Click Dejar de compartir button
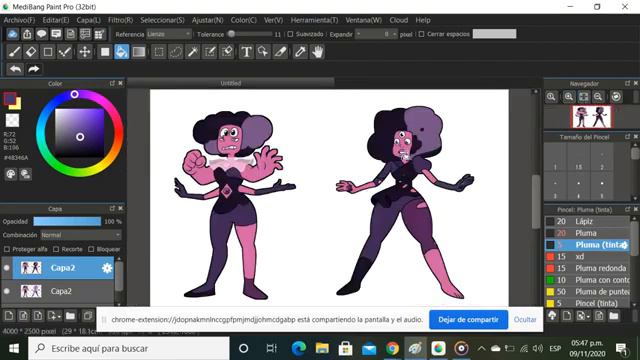The width and height of the screenshot is (640, 360). [x=468, y=320]
